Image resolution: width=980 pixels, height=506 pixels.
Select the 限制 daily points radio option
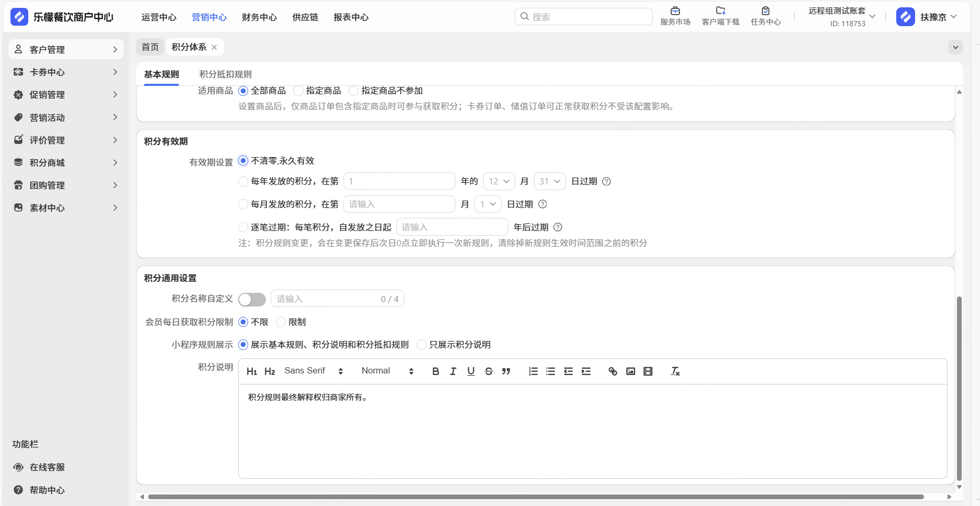281,322
